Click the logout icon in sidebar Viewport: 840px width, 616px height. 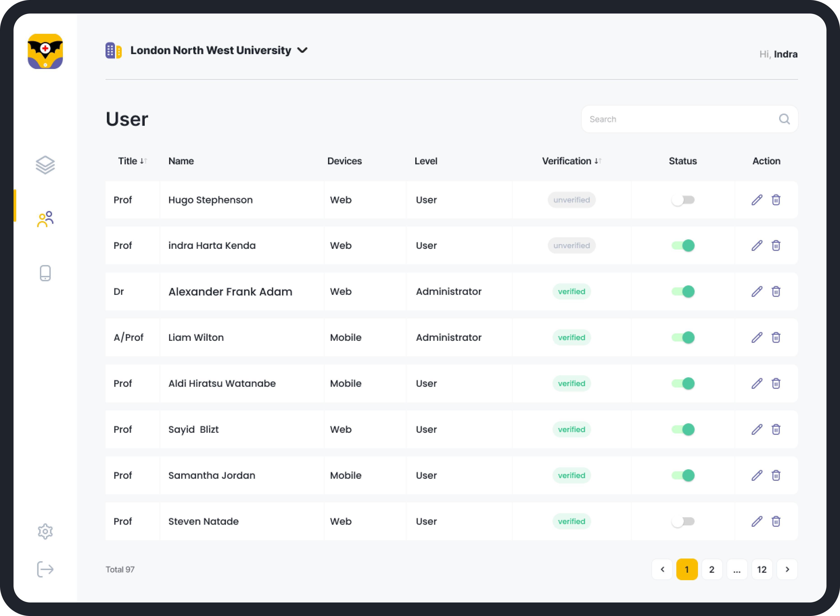click(x=45, y=569)
